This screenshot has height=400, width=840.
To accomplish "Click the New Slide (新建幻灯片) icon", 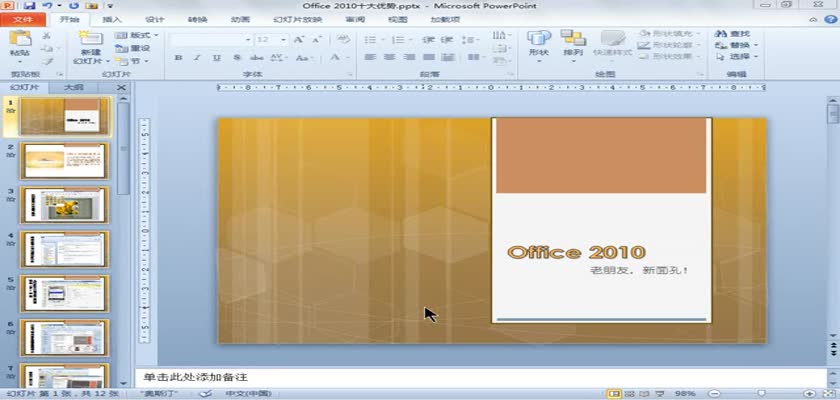I will (x=91, y=39).
